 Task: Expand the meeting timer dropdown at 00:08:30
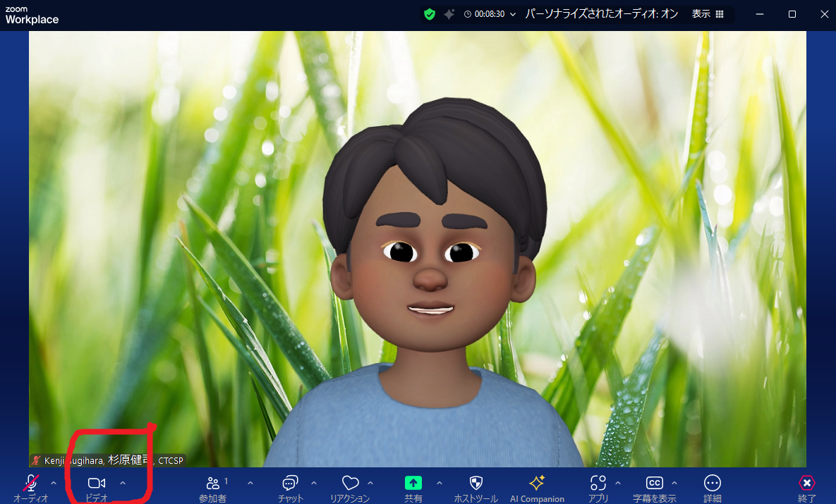click(x=512, y=14)
